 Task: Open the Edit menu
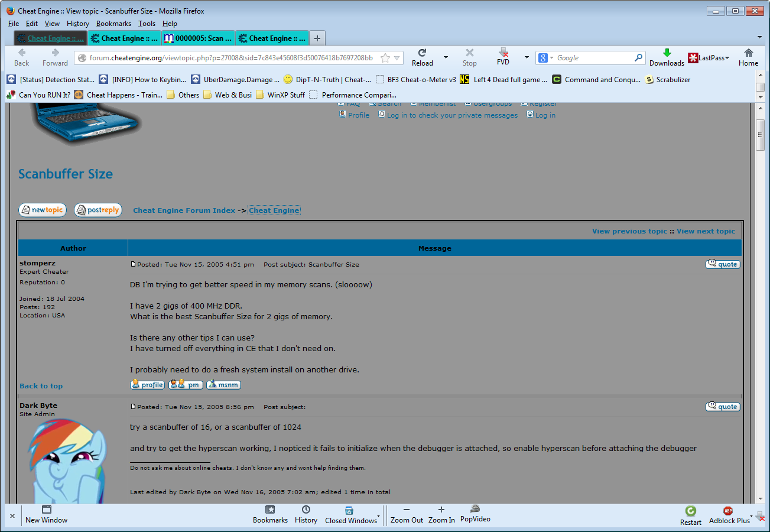[32, 24]
